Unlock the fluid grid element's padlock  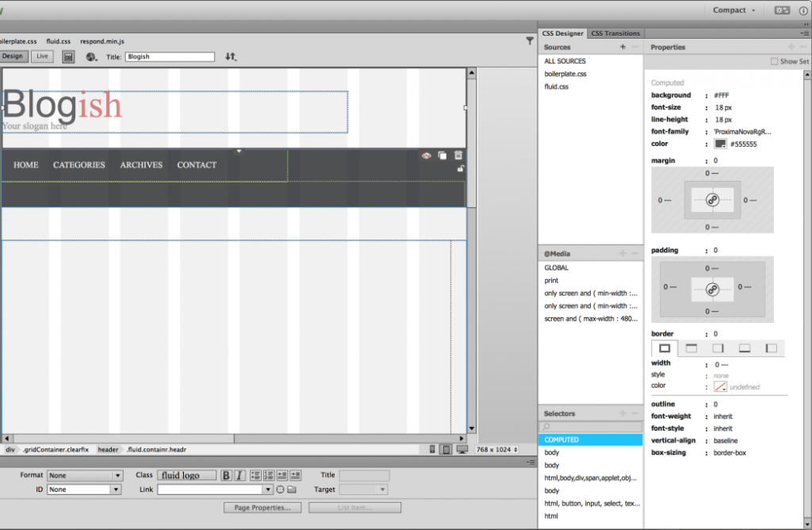click(460, 169)
